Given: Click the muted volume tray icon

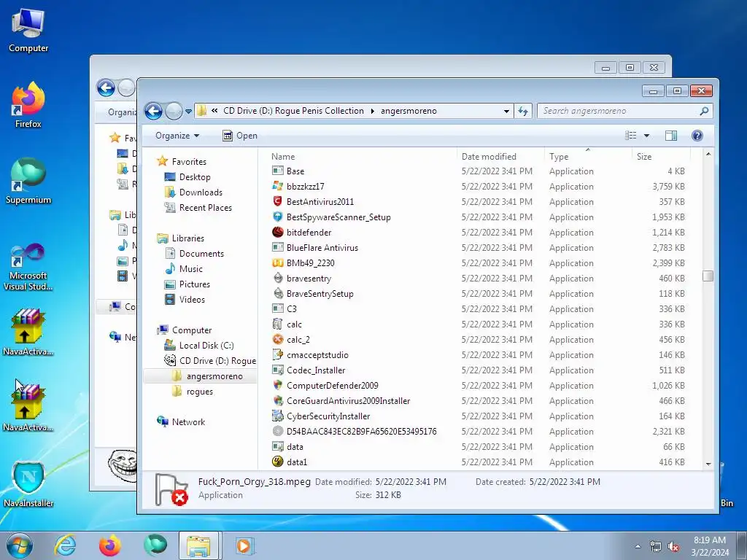Looking at the screenshot, I should click(673, 547).
